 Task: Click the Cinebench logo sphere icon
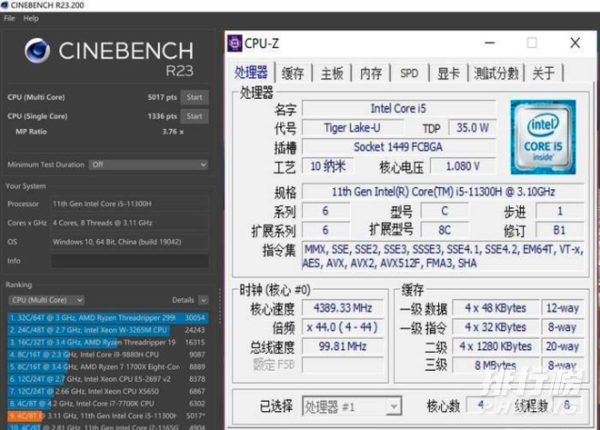37,50
